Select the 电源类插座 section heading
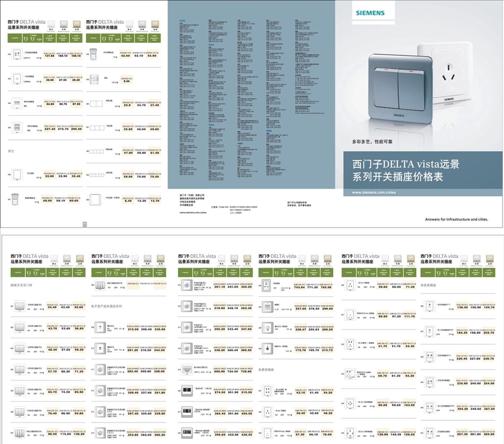 tap(266, 370)
